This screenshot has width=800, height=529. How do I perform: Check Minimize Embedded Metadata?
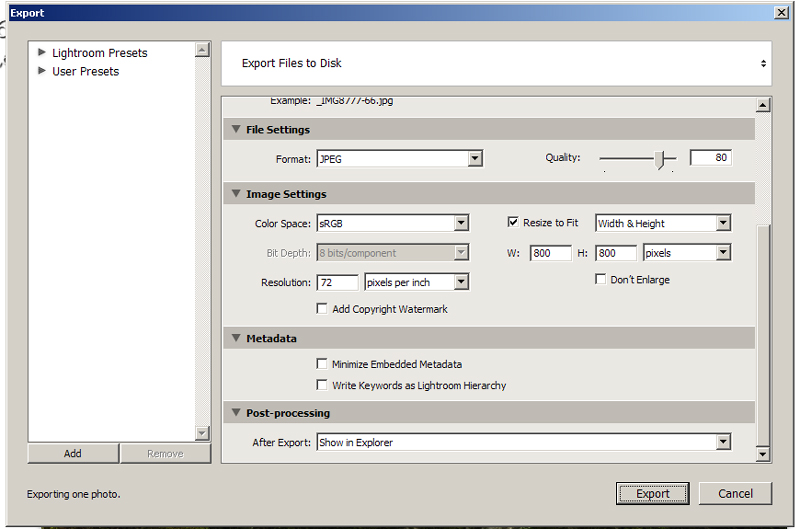tap(322, 364)
